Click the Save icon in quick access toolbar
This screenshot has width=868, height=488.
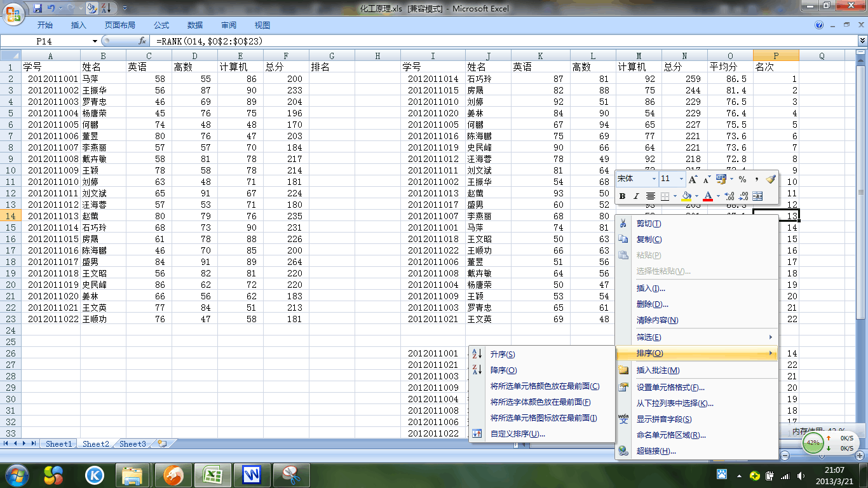click(x=37, y=8)
